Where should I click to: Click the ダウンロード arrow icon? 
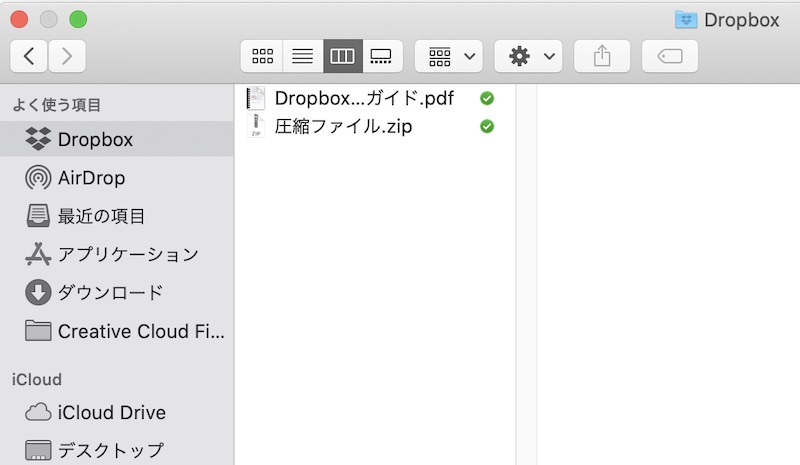[38, 292]
